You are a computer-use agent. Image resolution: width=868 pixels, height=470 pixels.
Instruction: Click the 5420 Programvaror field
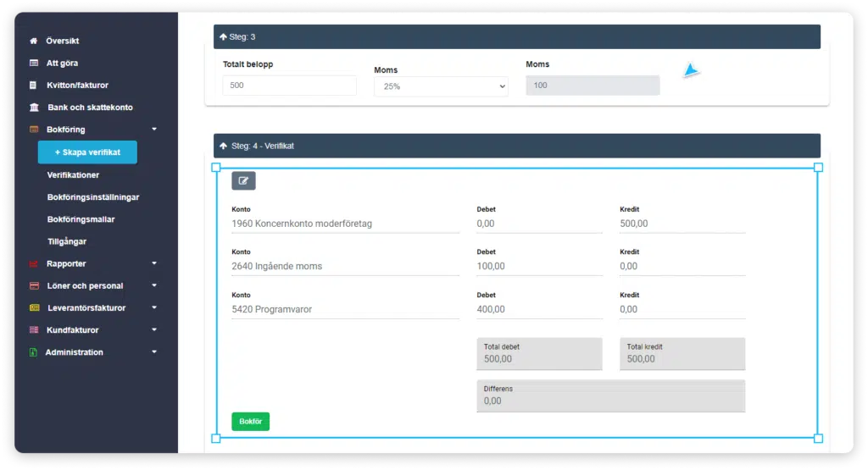pos(346,310)
